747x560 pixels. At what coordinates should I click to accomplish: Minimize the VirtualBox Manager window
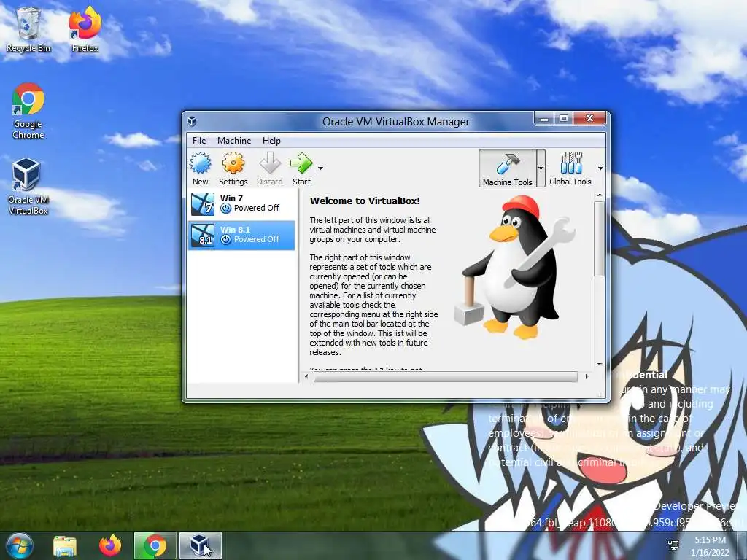544,118
